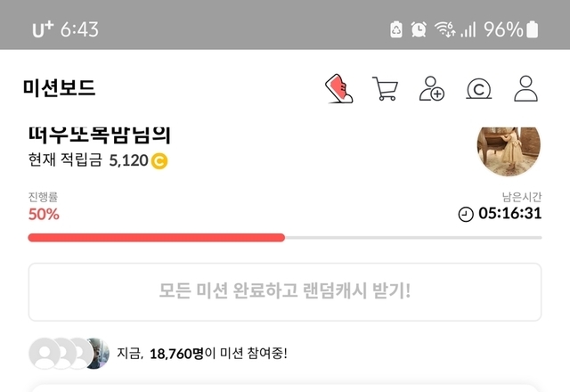This screenshot has height=392, width=570.
Task: Tap the yellow coin next to 5,120
Action: [159, 161]
